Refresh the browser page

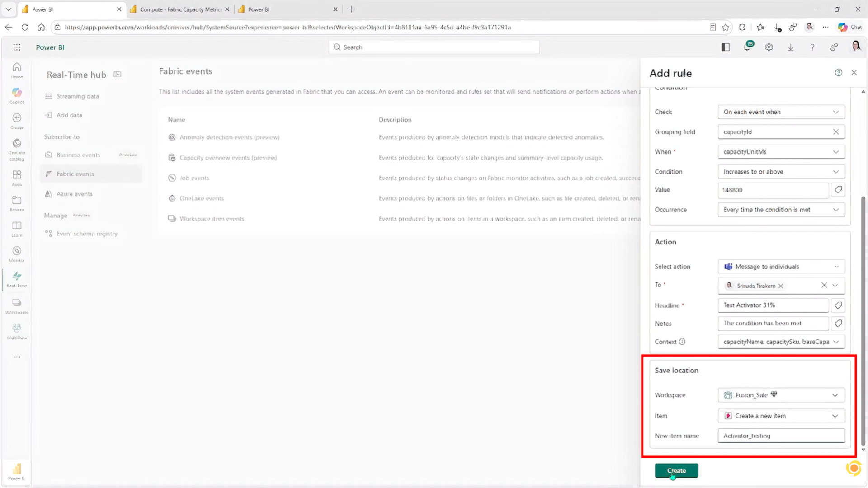pyautogui.click(x=25, y=27)
